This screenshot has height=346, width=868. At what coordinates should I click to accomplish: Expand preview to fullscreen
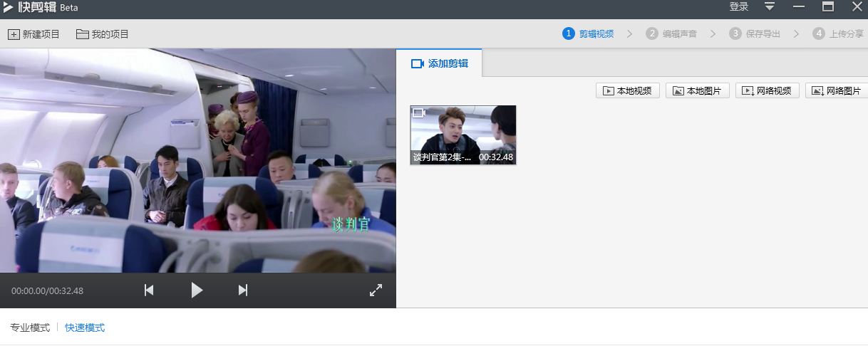tap(376, 290)
